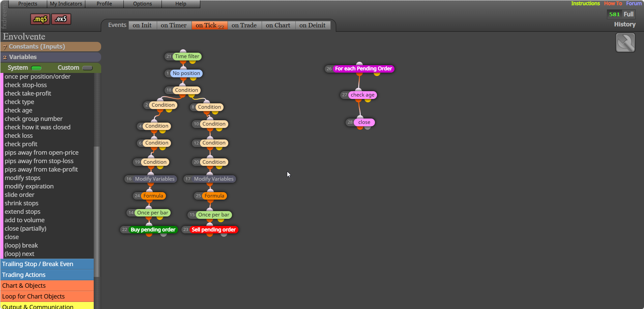Select the pink close block 28
The image size is (644, 309).
coord(364,122)
